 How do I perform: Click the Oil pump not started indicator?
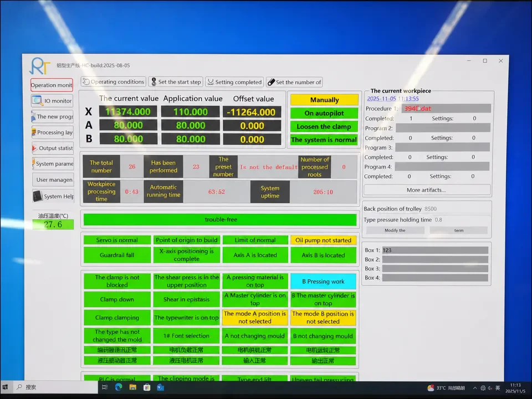[323, 240]
